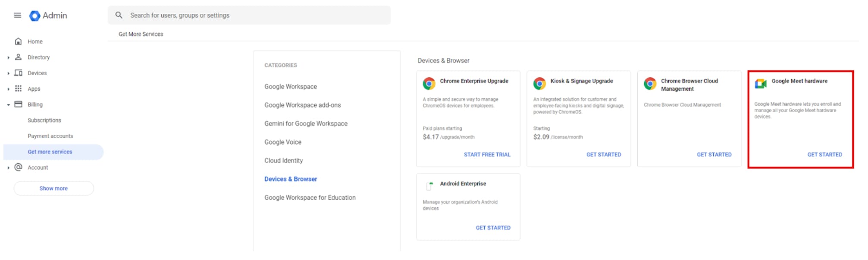
Task: Click the Billing card icon
Action: (x=18, y=105)
